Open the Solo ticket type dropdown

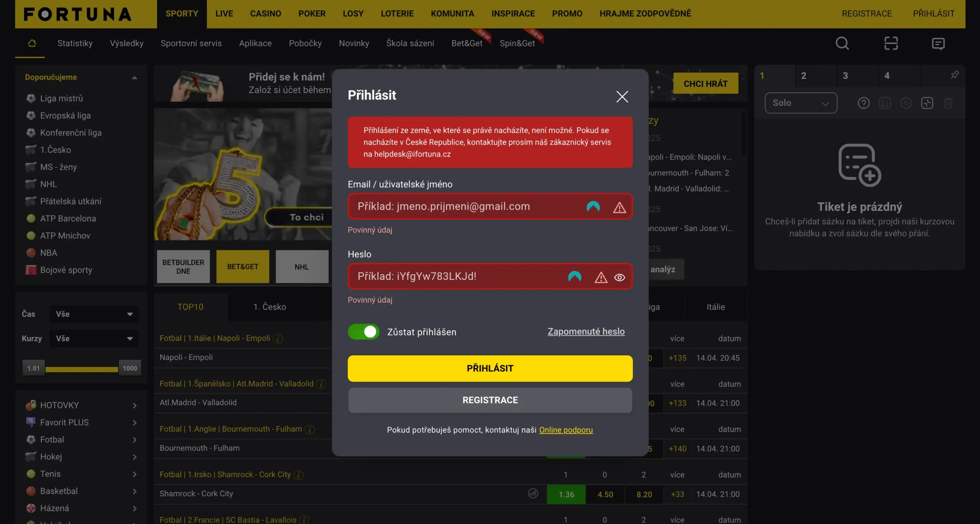tap(801, 103)
